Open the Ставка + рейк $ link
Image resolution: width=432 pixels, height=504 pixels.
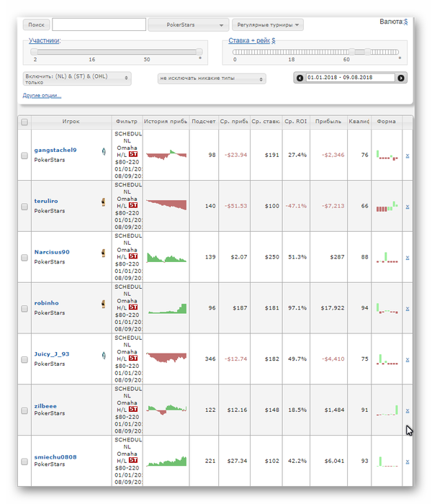pos(252,40)
